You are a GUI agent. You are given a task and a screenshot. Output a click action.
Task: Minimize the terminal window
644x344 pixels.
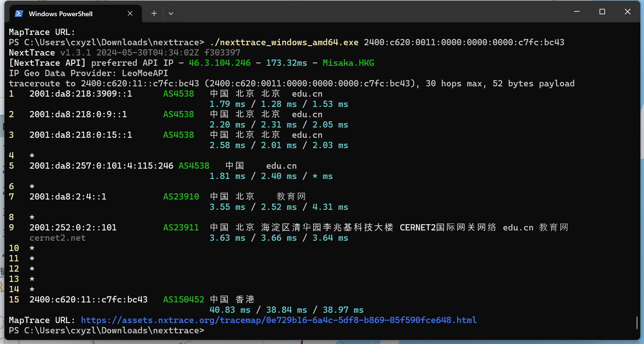577,12
